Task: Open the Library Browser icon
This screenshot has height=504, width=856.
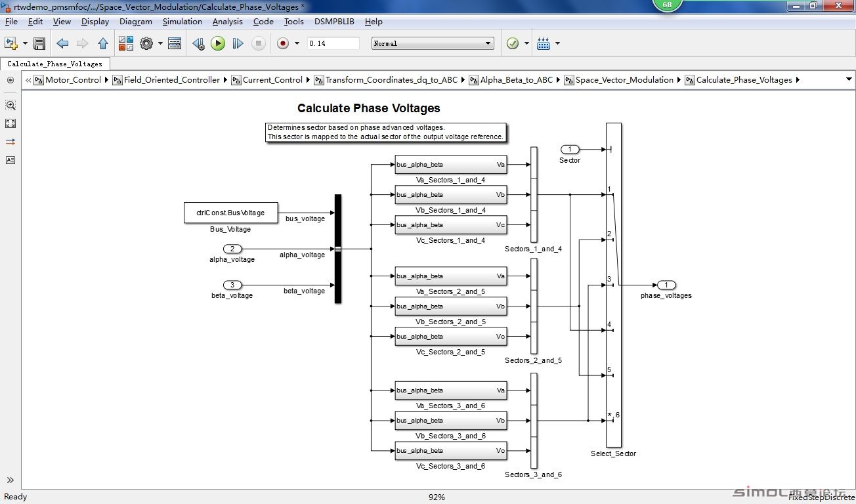Action: [x=126, y=43]
